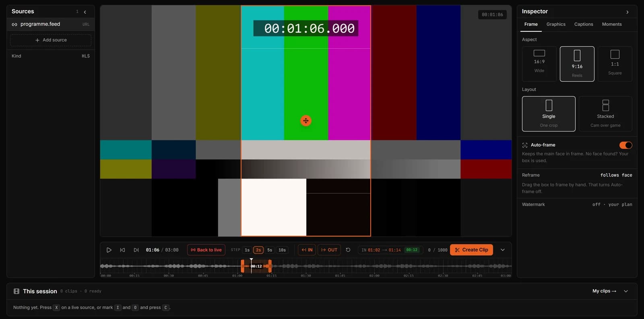This screenshot has width=644, height=319.
Task: Reset the in/out markers with the circular-arrow icon
Action: point(348,250)
